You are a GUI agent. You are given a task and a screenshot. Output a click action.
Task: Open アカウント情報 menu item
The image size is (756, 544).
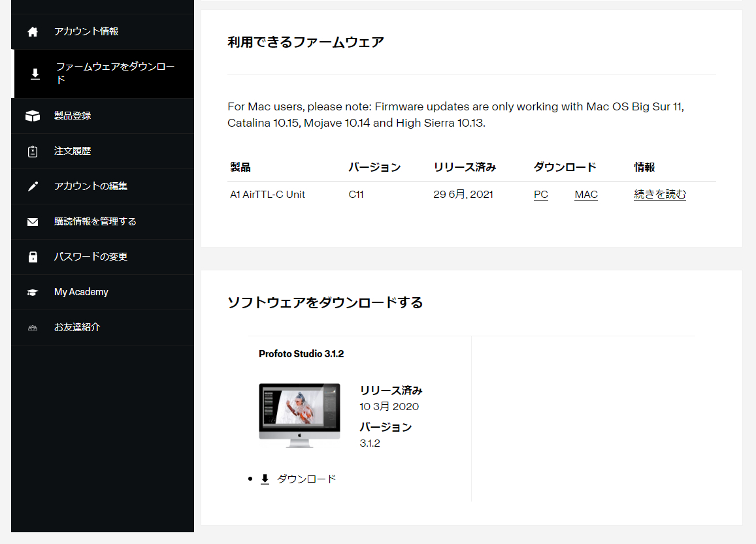tap(102, 32)
